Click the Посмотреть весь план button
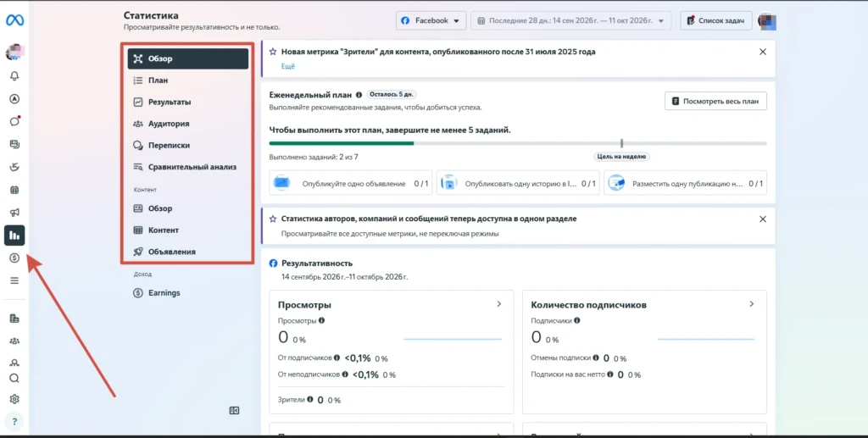 click(715, 101)
